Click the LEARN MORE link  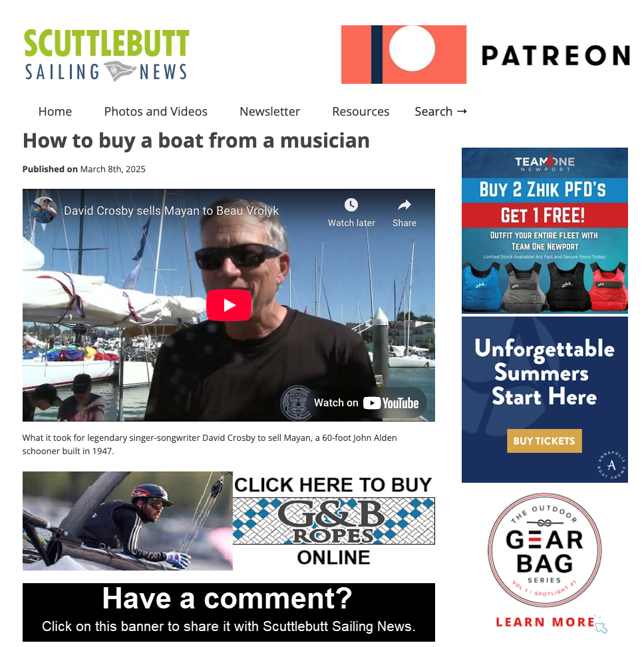click(x=546, y=622)
